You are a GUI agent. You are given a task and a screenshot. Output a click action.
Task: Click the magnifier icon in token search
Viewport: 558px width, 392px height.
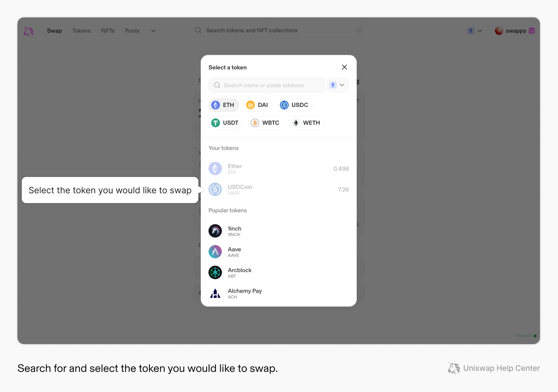pos(217,85)
